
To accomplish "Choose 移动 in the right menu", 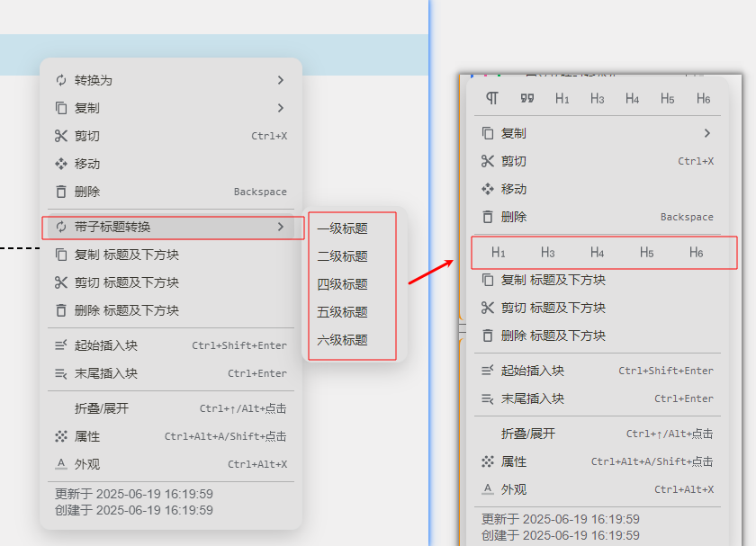I will [x=598, y=189].
